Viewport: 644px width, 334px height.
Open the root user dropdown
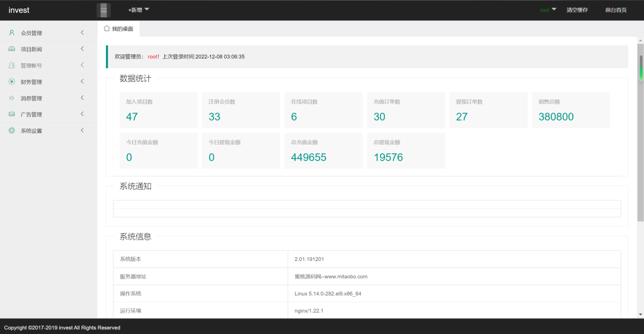pyautogui.click(x=548, y=10)
